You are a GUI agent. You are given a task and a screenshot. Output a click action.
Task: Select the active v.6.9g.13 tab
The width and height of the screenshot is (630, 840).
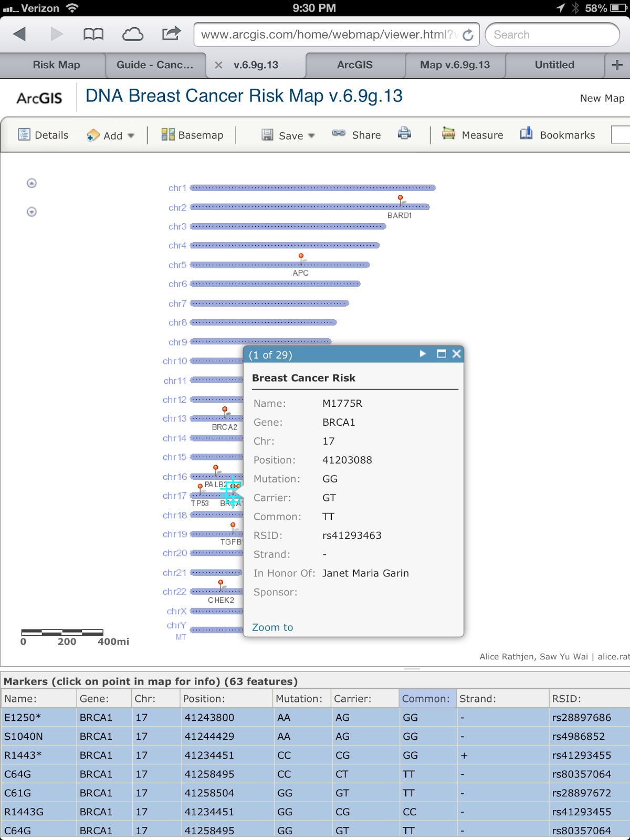click(x=256, y=65)
